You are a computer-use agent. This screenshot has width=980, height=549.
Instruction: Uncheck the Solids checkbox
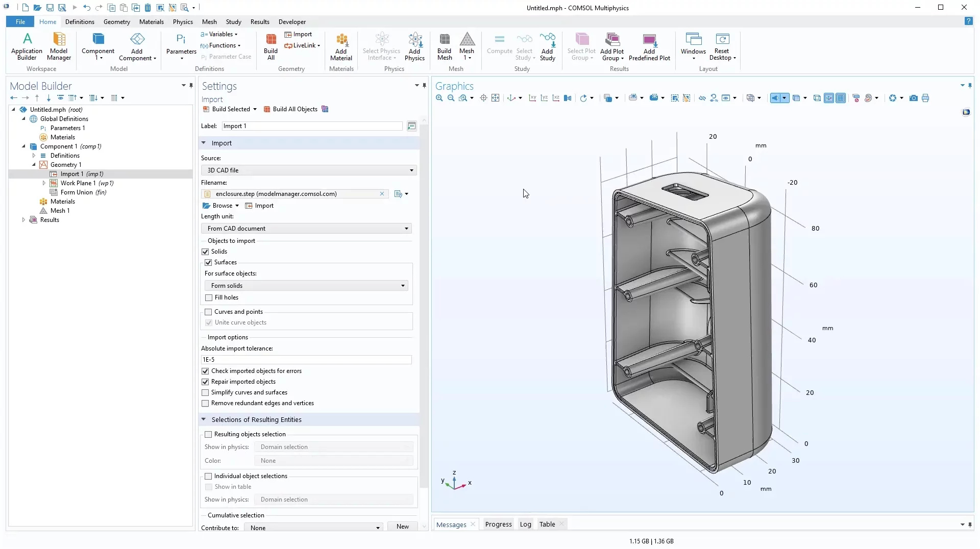[x=205, y=252]
